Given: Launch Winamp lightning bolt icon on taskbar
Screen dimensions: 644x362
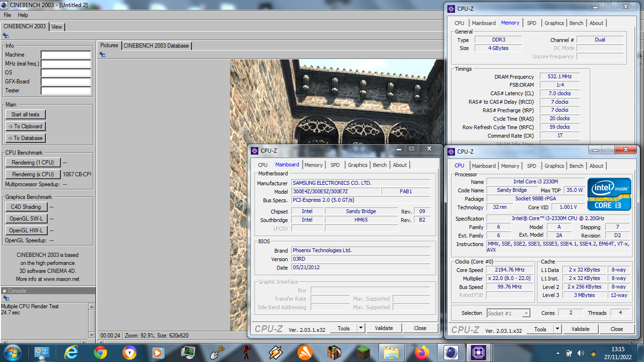Looking at the screenshot, I should point(275,353).
